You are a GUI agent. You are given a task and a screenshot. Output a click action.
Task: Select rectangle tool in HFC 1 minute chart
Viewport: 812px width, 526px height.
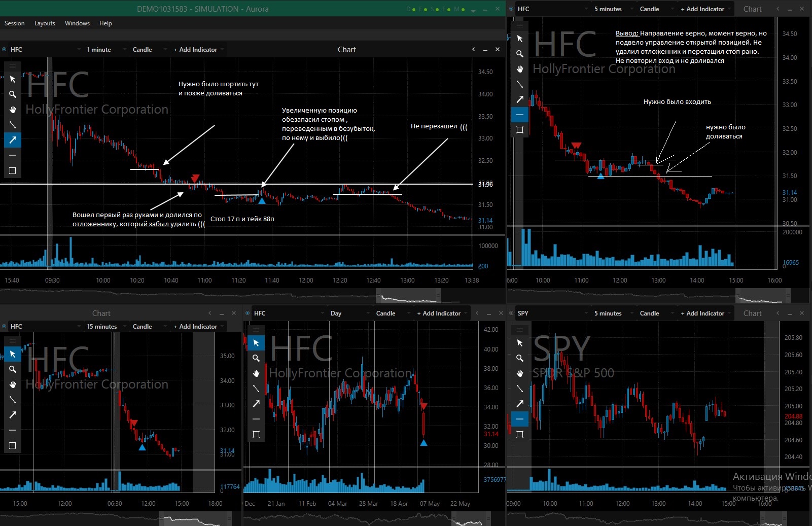[x=13, y=170]
